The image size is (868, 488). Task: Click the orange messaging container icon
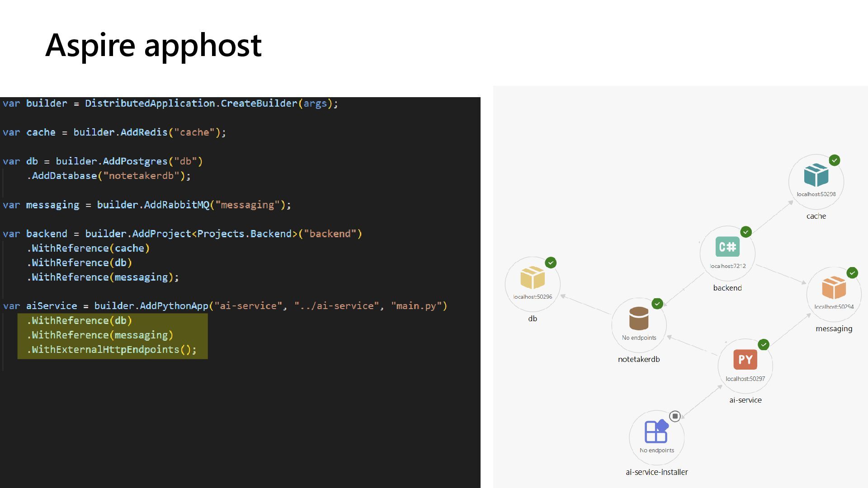pos(834,288)
